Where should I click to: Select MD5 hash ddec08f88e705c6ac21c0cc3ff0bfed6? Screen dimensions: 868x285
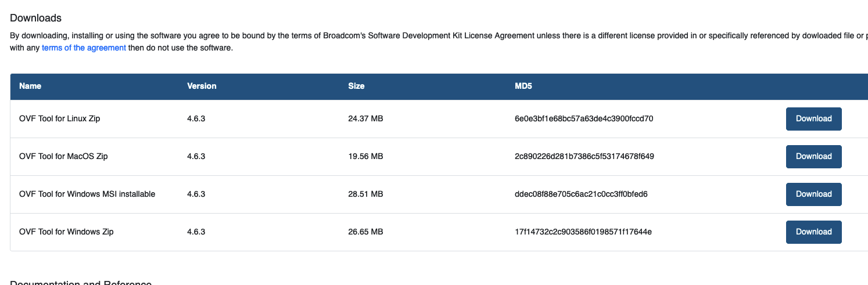tap(581, 194)
